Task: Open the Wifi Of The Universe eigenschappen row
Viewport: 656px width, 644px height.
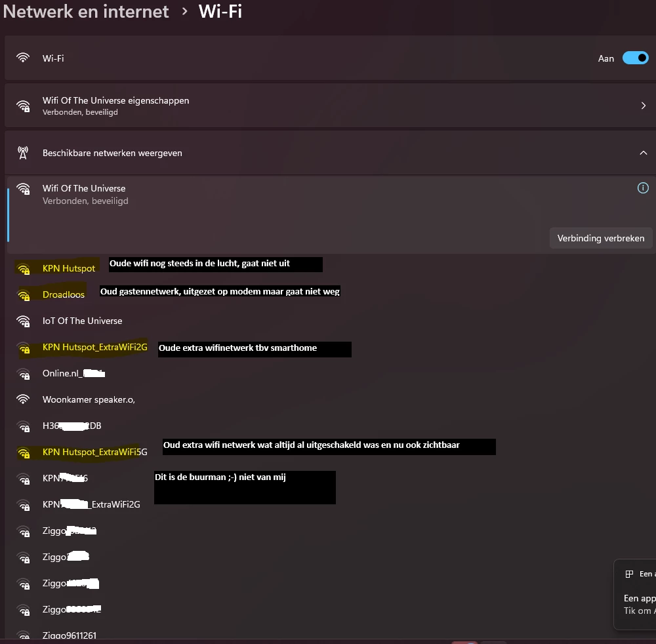Action: [262, 106]
